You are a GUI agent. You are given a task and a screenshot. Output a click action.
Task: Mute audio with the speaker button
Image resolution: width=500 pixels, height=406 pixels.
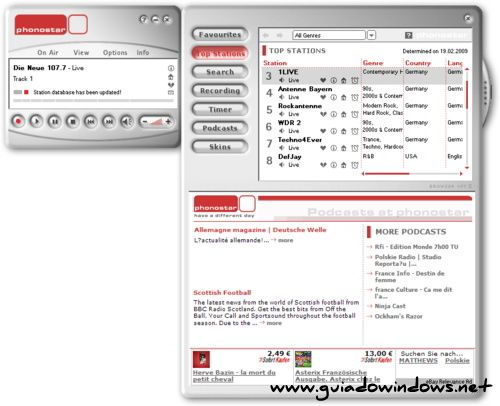coord(126,121)
